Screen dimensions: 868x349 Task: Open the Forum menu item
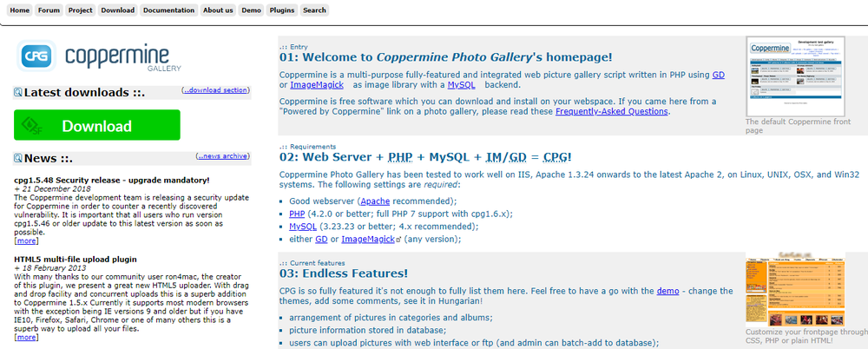49,10
